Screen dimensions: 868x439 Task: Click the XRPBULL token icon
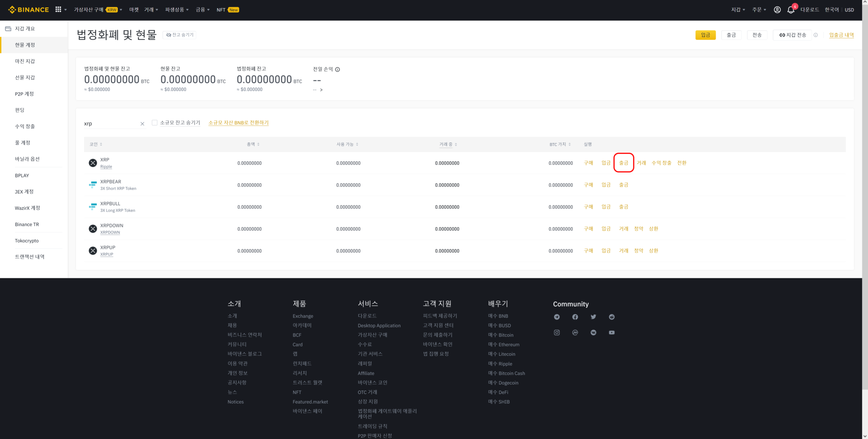point(93,207)
